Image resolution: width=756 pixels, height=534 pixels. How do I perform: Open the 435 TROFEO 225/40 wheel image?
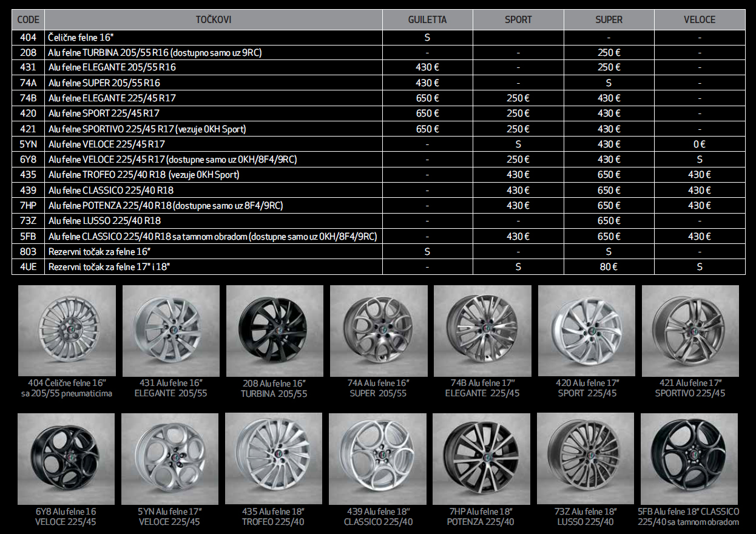pyautogui.click(x=274, y=458)
